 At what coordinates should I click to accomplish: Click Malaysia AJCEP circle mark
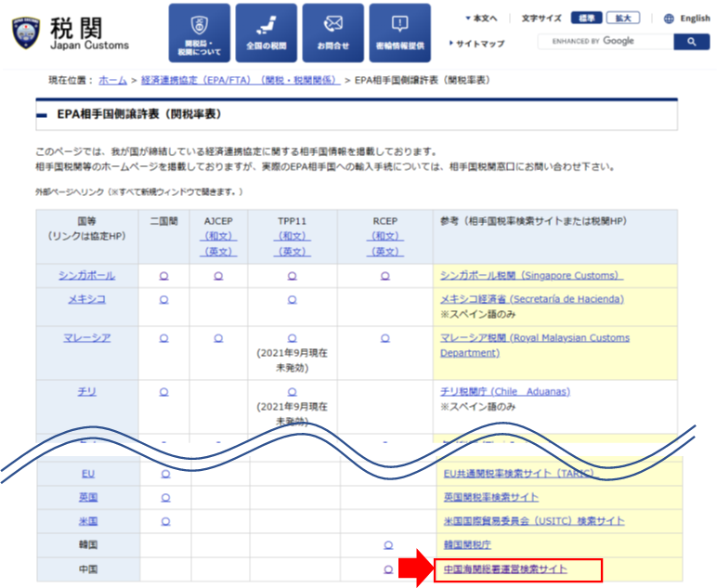(x=218, y=338)
